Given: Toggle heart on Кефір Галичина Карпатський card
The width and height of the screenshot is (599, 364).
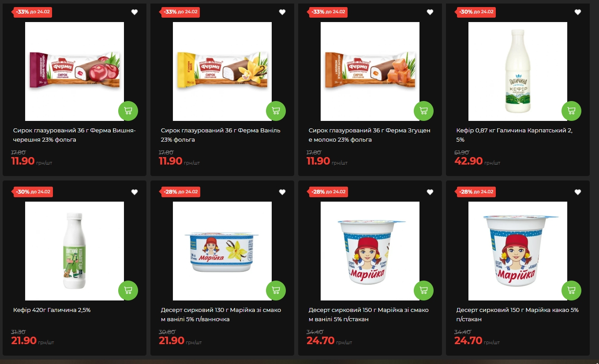Looking at the screenshot, I should [x=578, y=12].
